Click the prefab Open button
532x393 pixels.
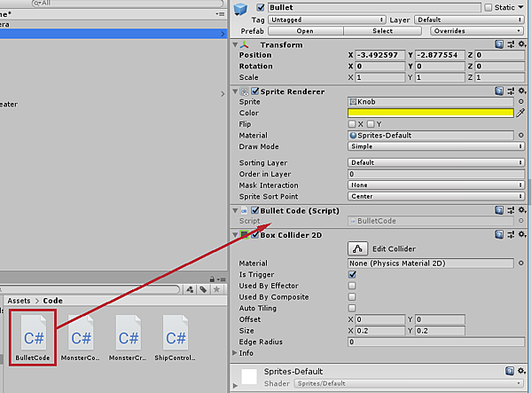click(x=306, y=31)
